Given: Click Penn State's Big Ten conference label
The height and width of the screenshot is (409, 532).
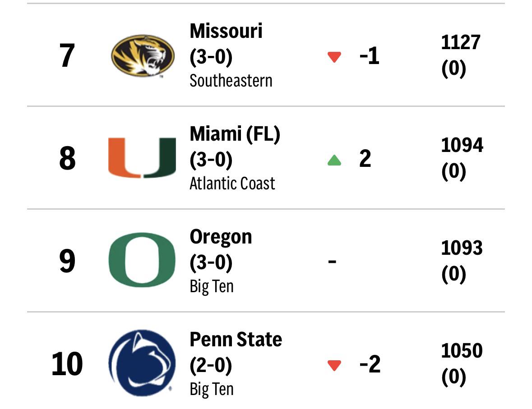Looking at the screenshot, I should pos(212,389).
